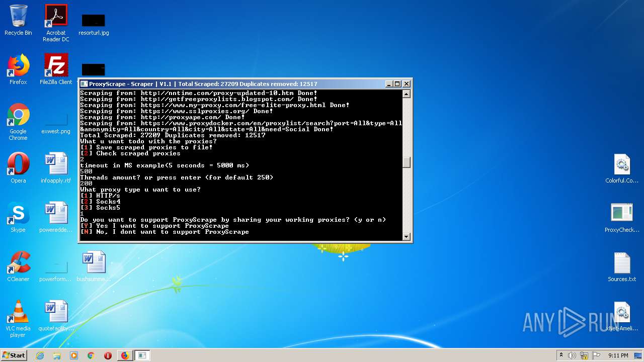The image size is (644, 362).
Task: Click '[Y] Yes I want to support' line
Action: [154, 226]
